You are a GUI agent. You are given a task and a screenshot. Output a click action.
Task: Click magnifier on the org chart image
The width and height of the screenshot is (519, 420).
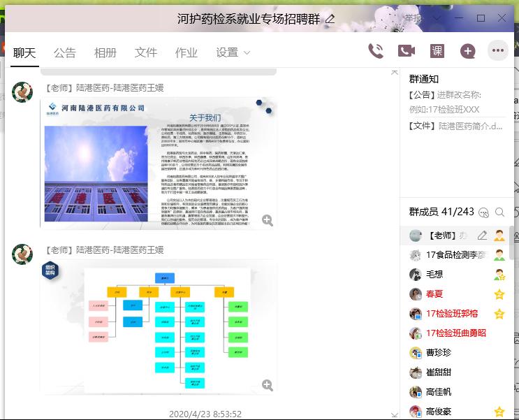point(267,385)
